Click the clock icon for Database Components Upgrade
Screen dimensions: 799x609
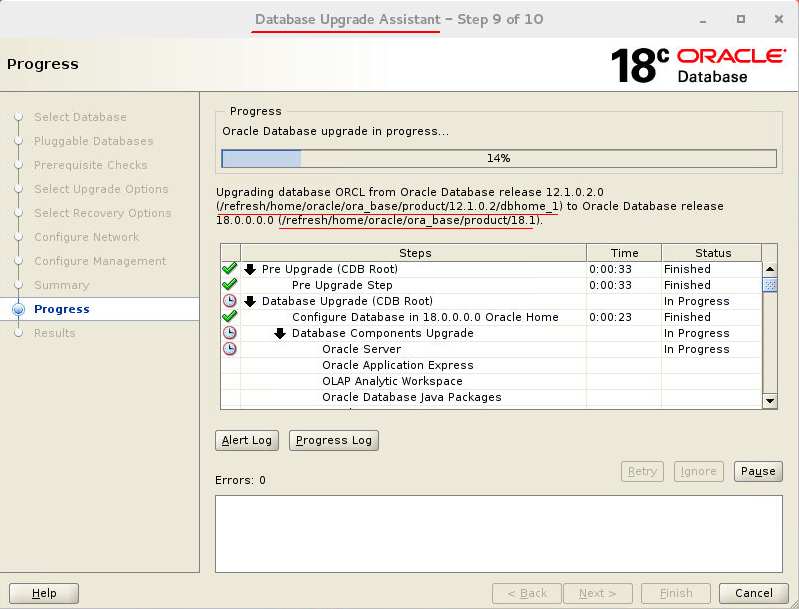(230, 333)
